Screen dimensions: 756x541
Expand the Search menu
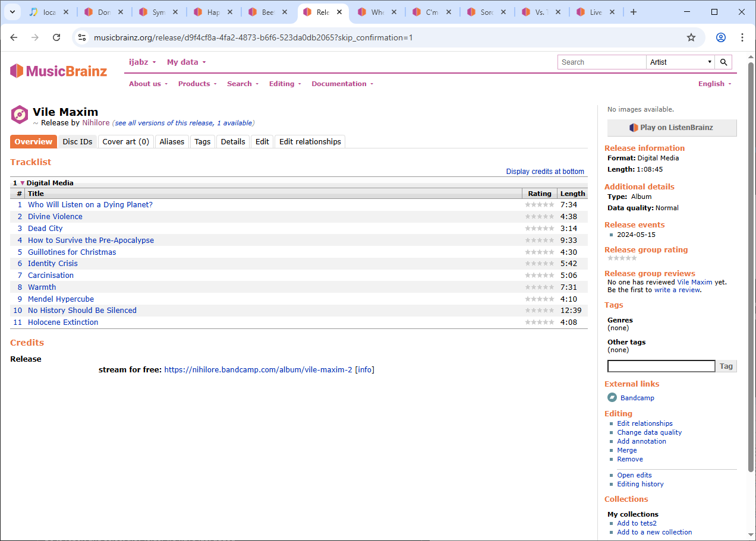coord(242,84)
